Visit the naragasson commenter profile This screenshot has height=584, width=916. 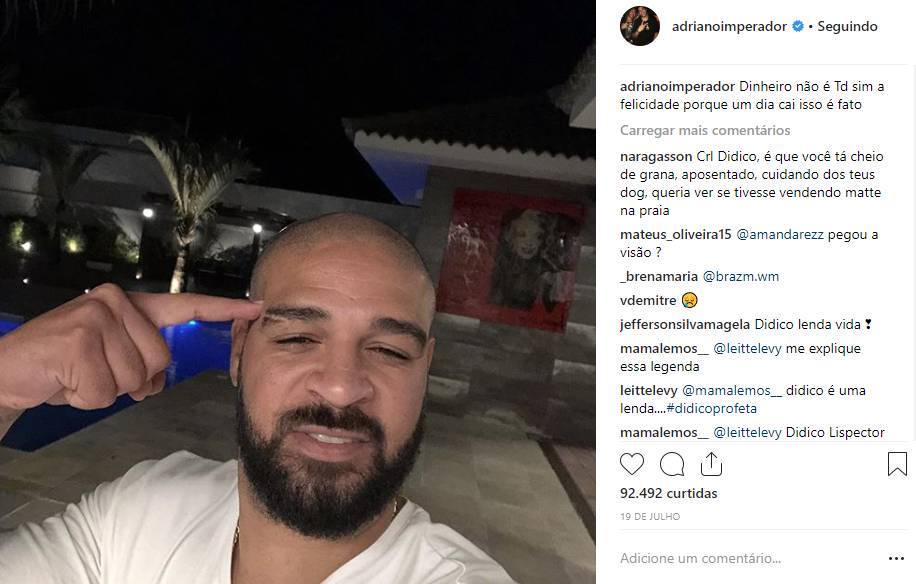point(656,157)
